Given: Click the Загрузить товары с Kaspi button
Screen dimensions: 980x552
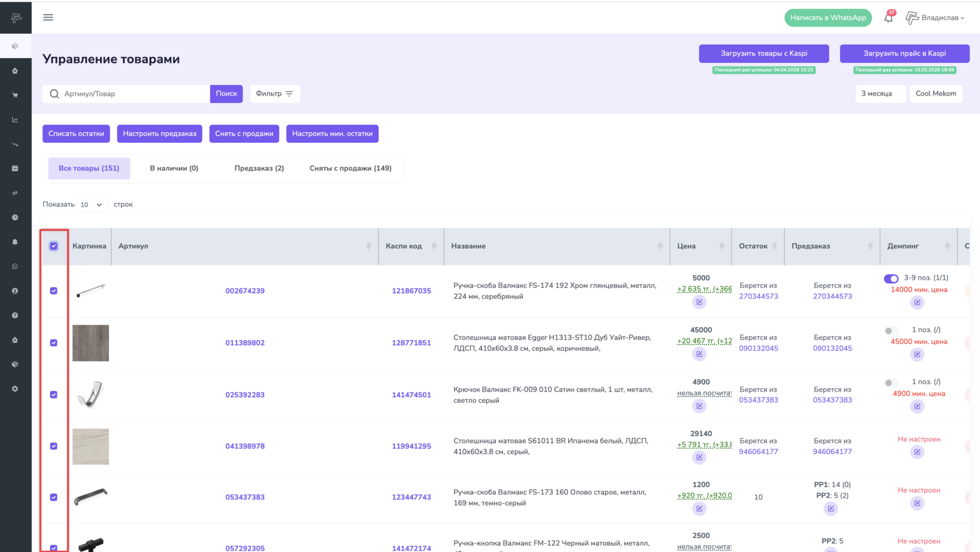Looking at the screenshot, I should click(764, 54).
